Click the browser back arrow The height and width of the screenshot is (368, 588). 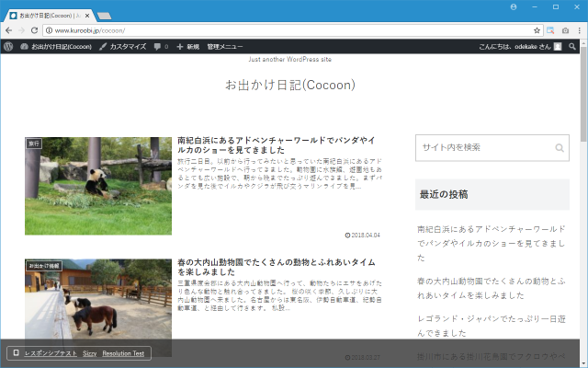8,30
